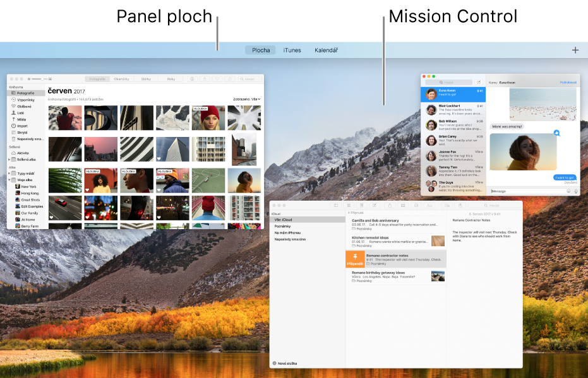Open the Roky tab in Photos
Image resolution: width=588 pixels, height=378 pixels.
(x=171, y=79)
